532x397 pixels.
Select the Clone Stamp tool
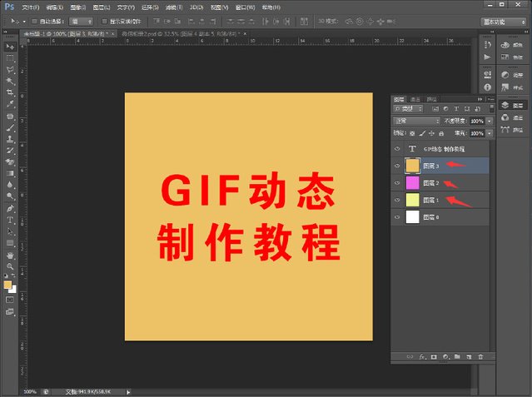click(x=10, y=139)
